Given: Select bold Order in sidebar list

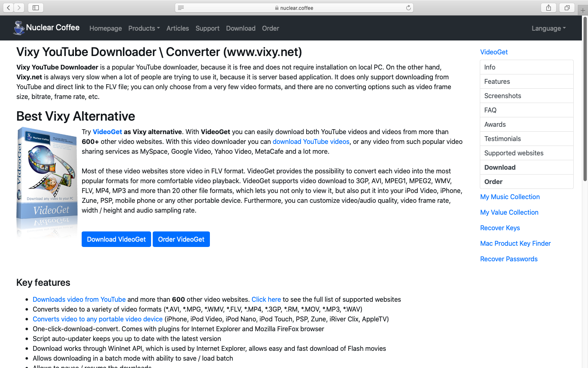Looking at the screenshot, I should coord(527,182).
